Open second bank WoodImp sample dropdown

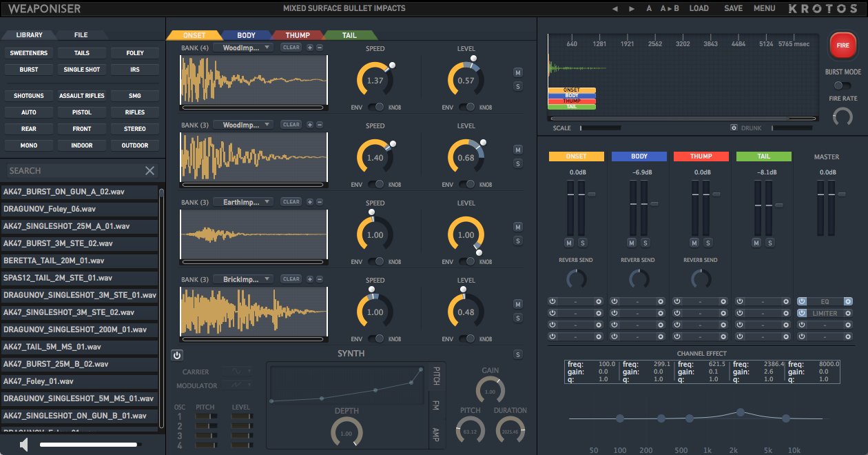243,125
